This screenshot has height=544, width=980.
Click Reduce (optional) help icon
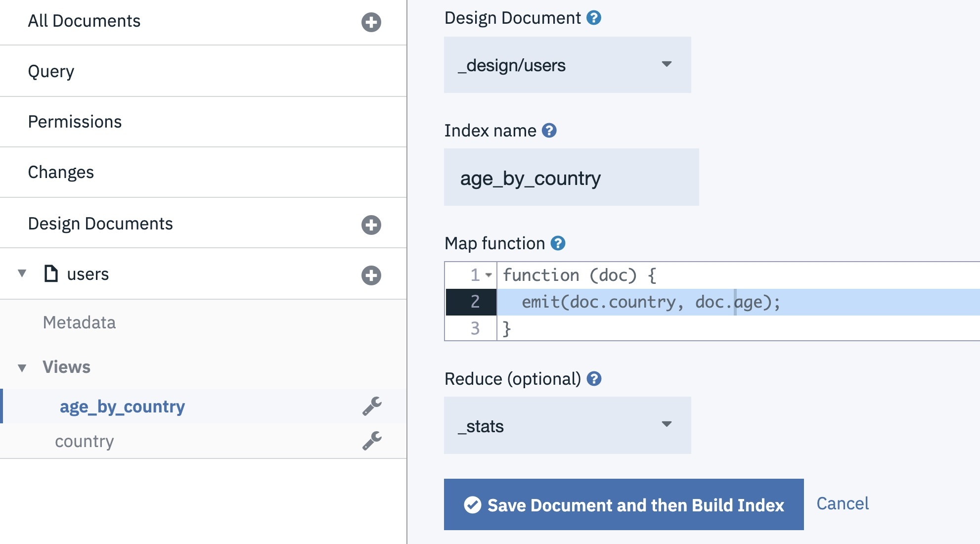point(594,379)
